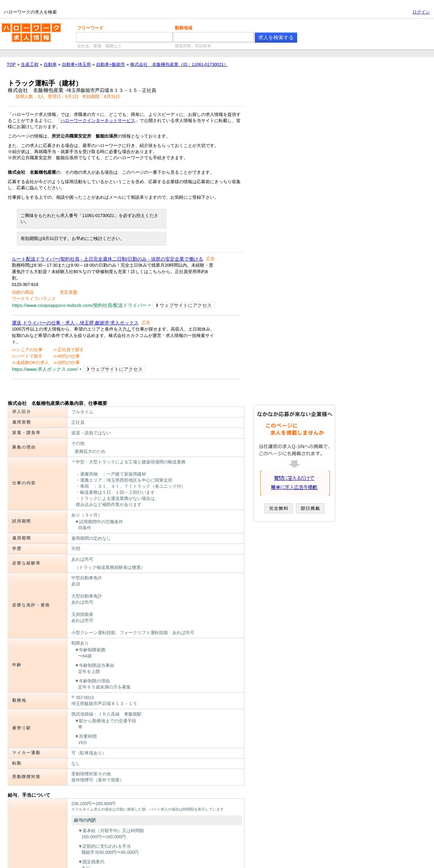
Task: Click the 即日掲載 button
Action: [x=310, y=508]
